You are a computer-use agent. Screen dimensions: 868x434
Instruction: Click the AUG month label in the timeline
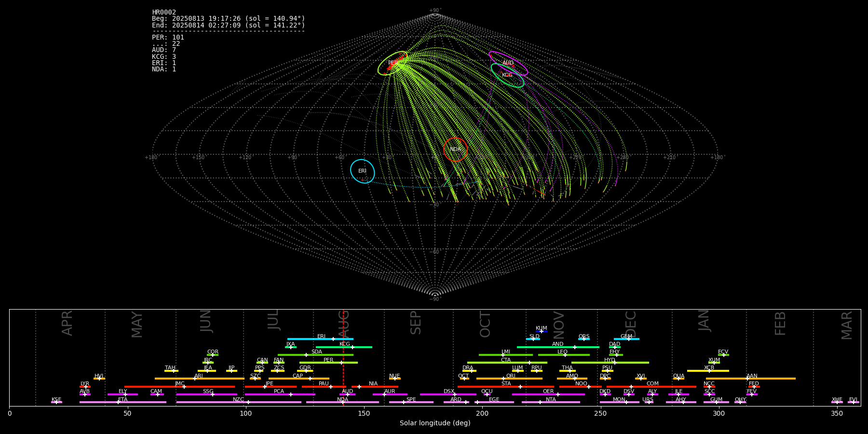click(344, 325)
